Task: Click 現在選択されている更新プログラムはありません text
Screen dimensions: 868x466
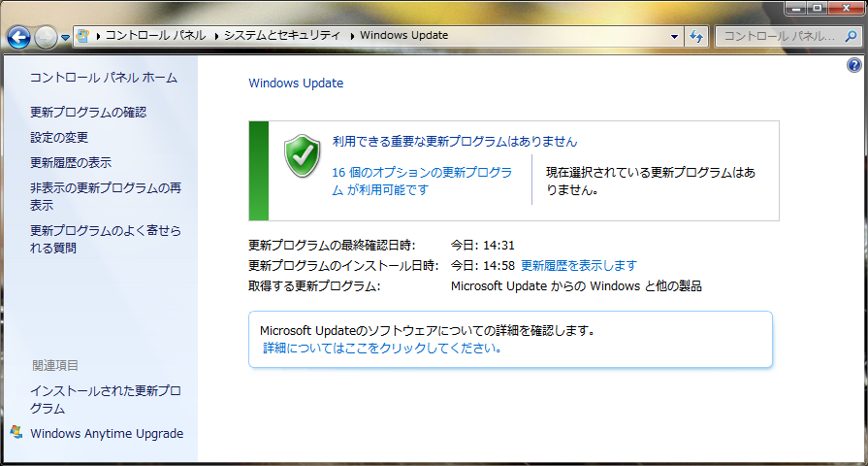Action: (651, 182)
